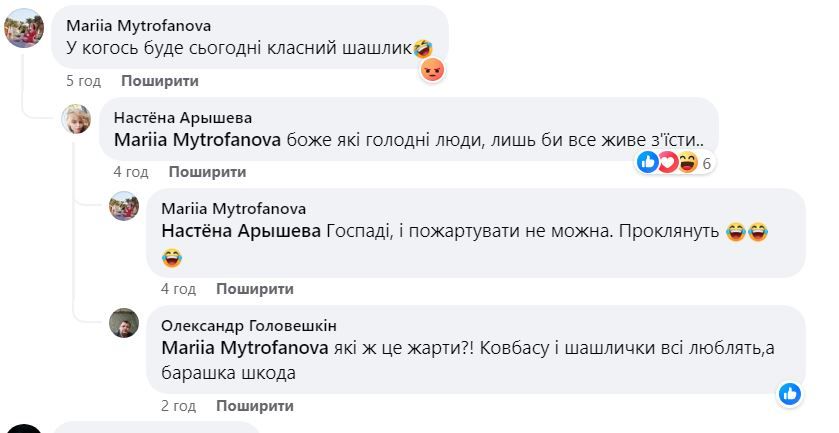Click Mariia's avatar beside her reply
The width and height of the screenshot is (839, 433).
tap(124, 206)
